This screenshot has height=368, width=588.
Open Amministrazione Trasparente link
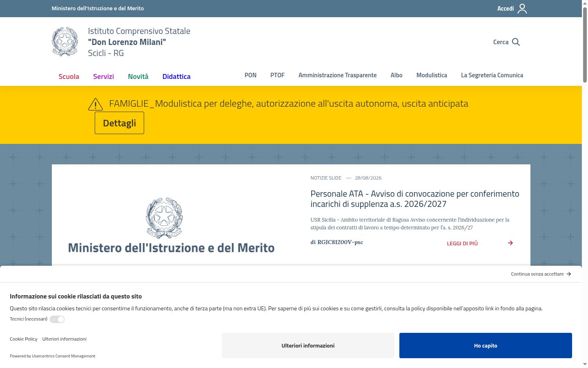pyautogui.click(x=338, y=75)
